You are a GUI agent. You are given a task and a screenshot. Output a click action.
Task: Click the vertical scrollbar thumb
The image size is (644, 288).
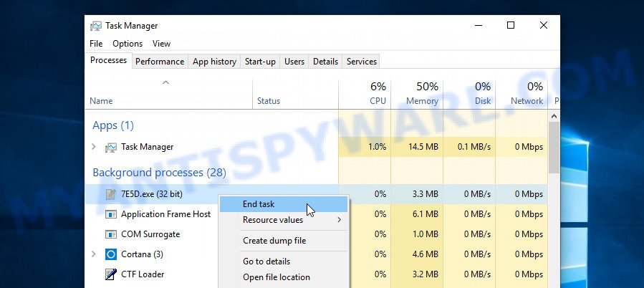coord(554,148)
